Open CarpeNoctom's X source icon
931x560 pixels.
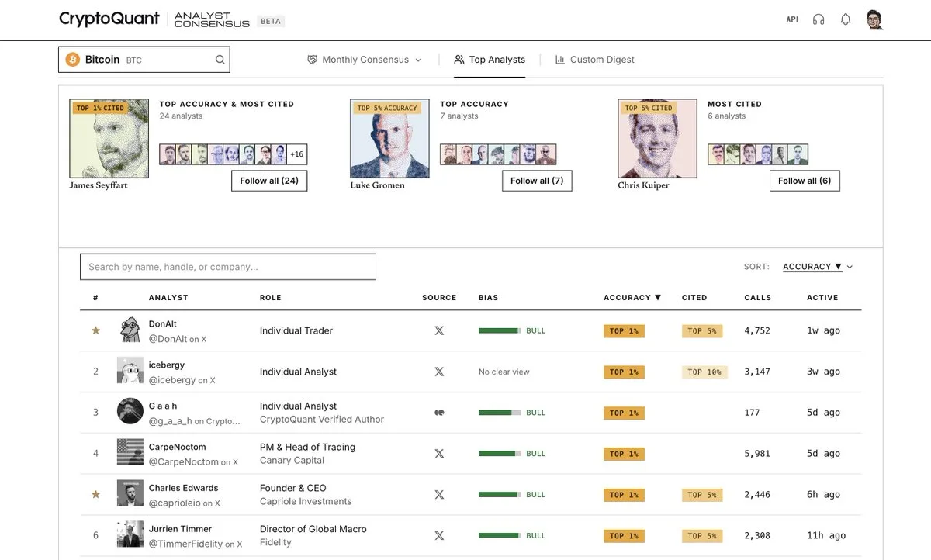439,454
